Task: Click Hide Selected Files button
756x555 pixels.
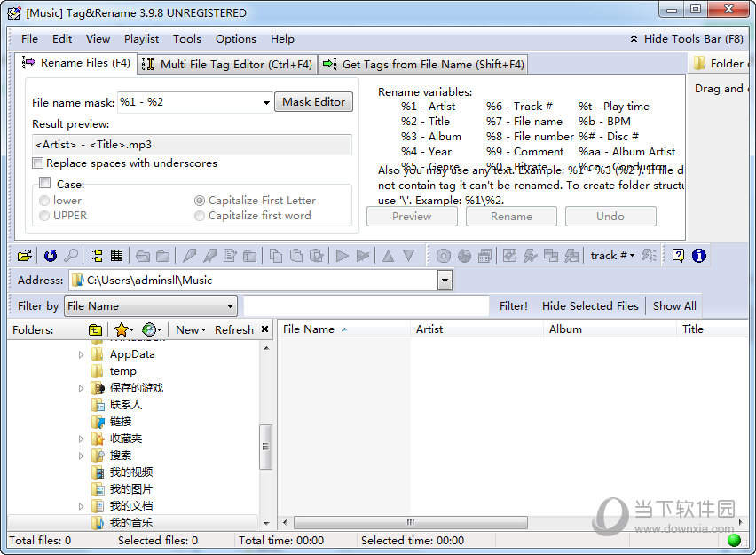Action: click(590, 306)
